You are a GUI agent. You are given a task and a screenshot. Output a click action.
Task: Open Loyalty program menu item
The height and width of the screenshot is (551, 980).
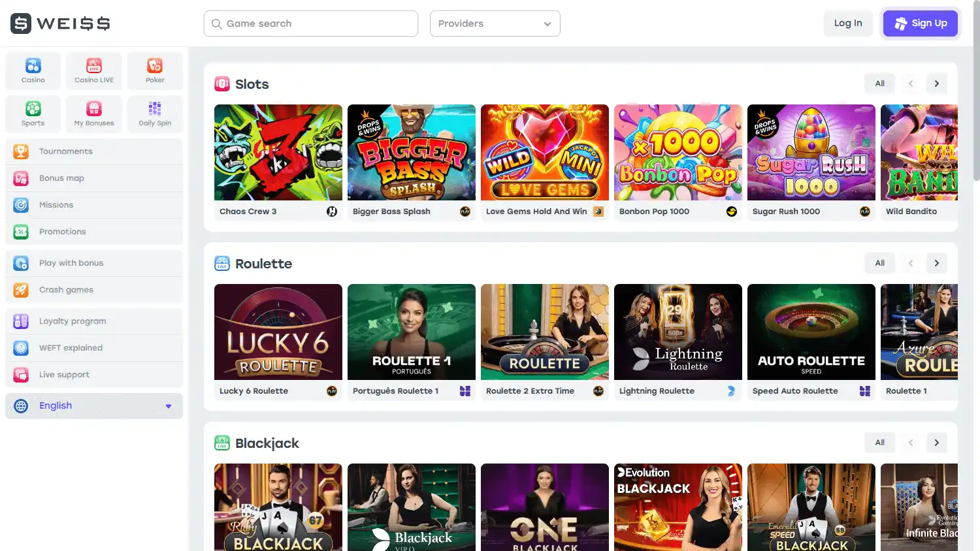click(94, 321)
